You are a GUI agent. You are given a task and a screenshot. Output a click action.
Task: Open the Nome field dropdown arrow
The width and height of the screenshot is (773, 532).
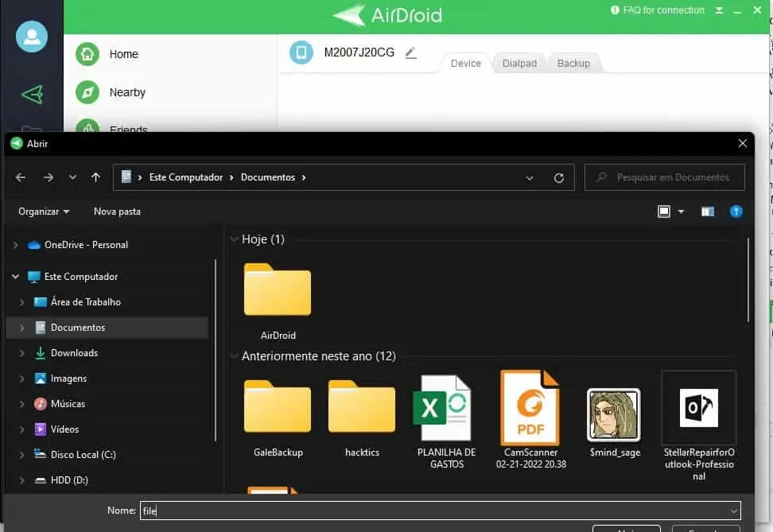(x=733, y=511)
